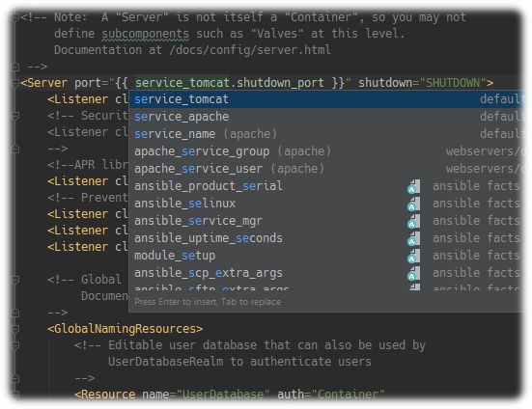Click the Ansible facts icon beside ansible_product_serial
532x409 pixels.
[x=413, y=186]
